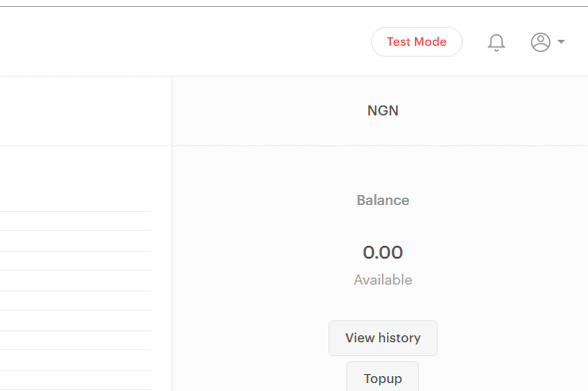Screen dimensions: 588x391
Task: Click the View history button
Action: coord(383,337)
